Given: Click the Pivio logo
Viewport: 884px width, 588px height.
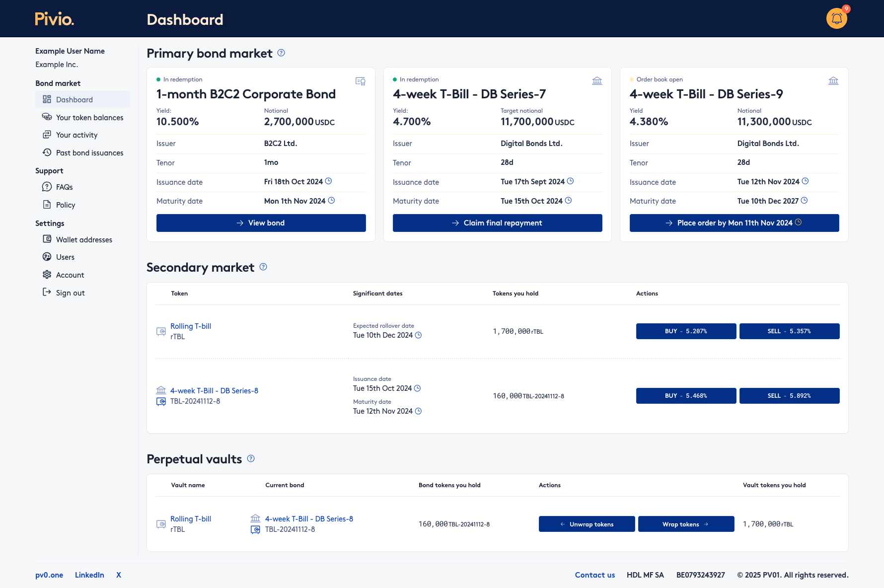Looking at the screenshot, I should tap(54, 19).
